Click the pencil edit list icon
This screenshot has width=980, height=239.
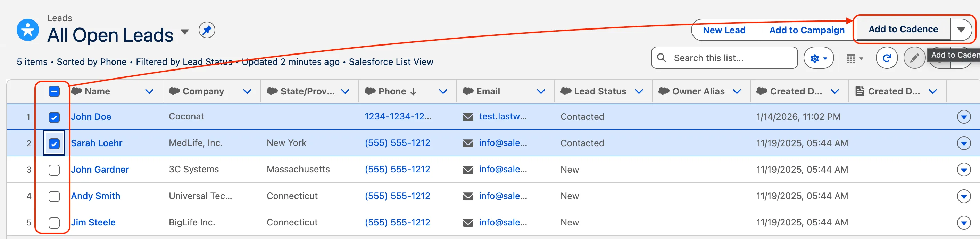914,58
